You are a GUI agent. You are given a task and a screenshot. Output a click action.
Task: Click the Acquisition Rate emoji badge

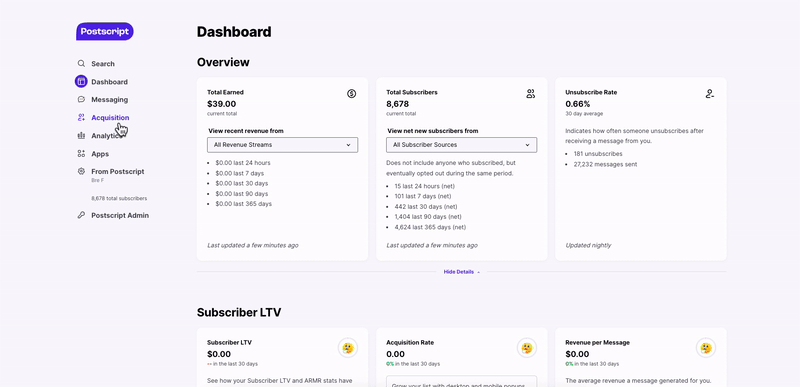tap(527, 348)
